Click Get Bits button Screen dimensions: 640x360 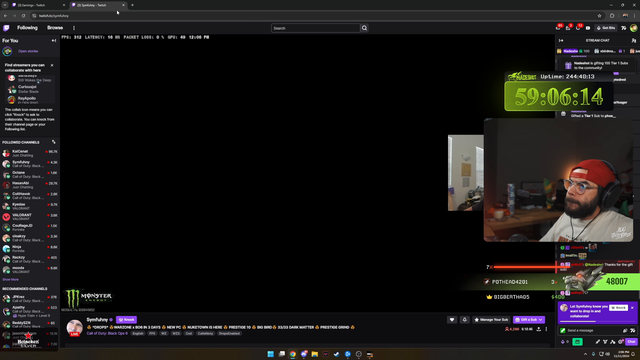pos(606,28)
